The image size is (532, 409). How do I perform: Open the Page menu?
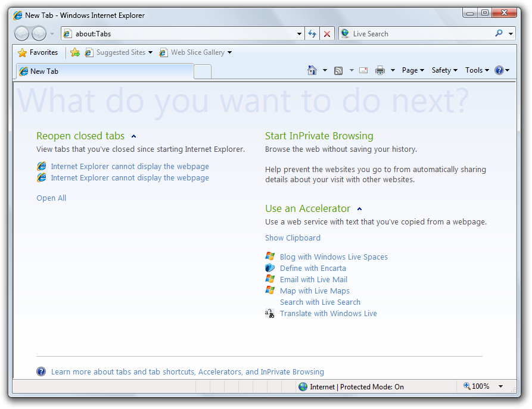click(x=413, y=70)
